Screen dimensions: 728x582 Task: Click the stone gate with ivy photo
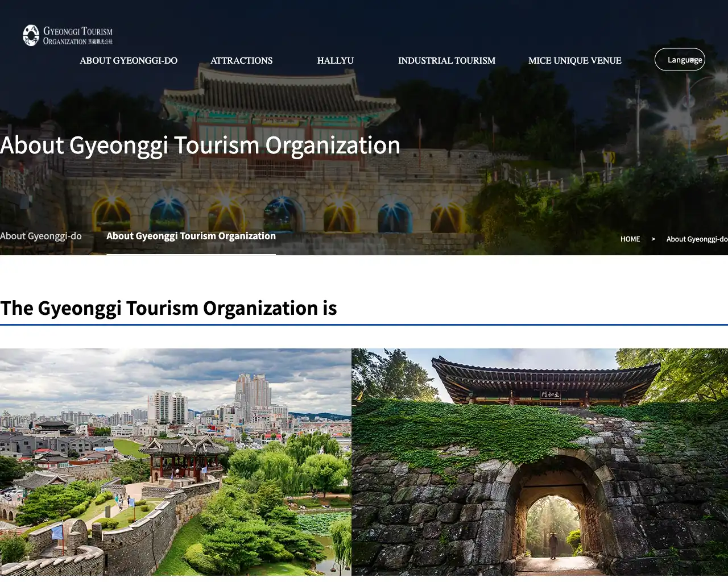pos(540,462)
